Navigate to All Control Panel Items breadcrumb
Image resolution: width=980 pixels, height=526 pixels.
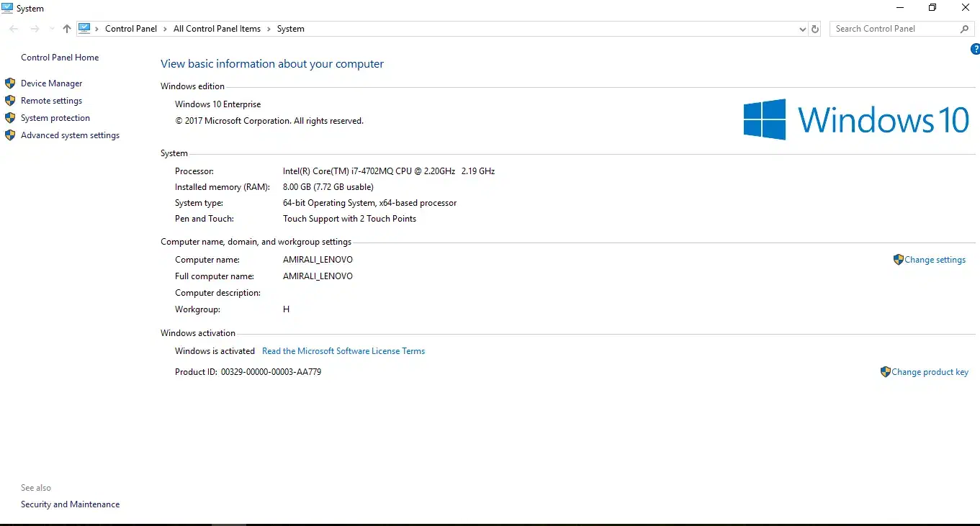[x=217, y=29]
